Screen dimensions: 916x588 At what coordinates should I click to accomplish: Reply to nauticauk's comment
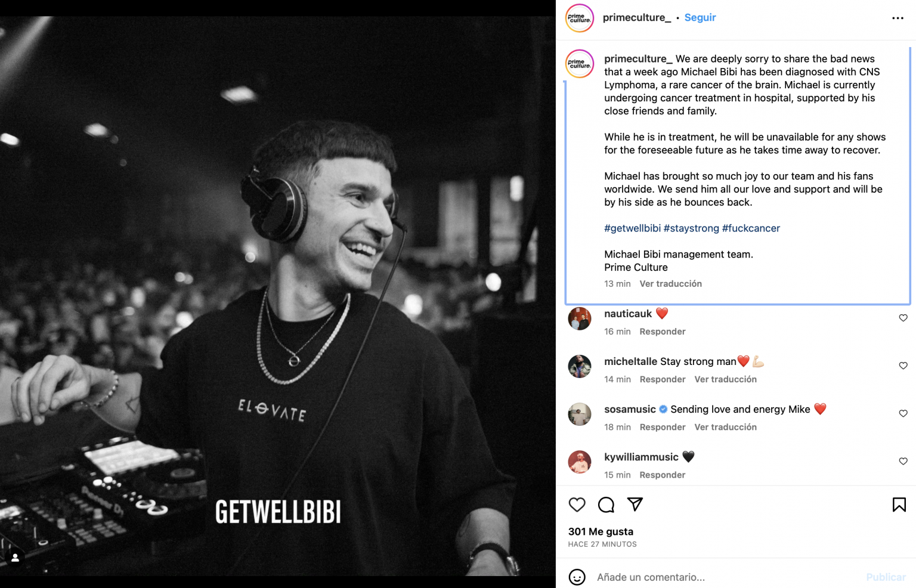tap(662, 332)
